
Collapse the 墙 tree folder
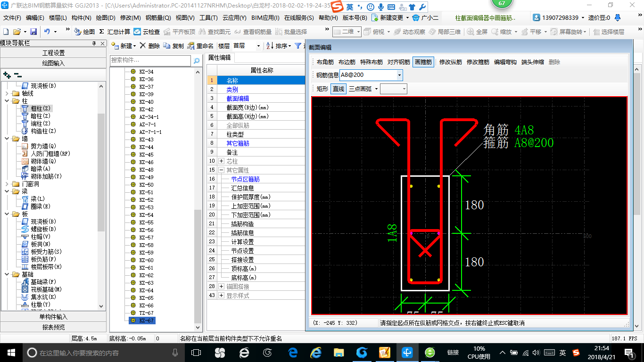click(x=7, y=139)
